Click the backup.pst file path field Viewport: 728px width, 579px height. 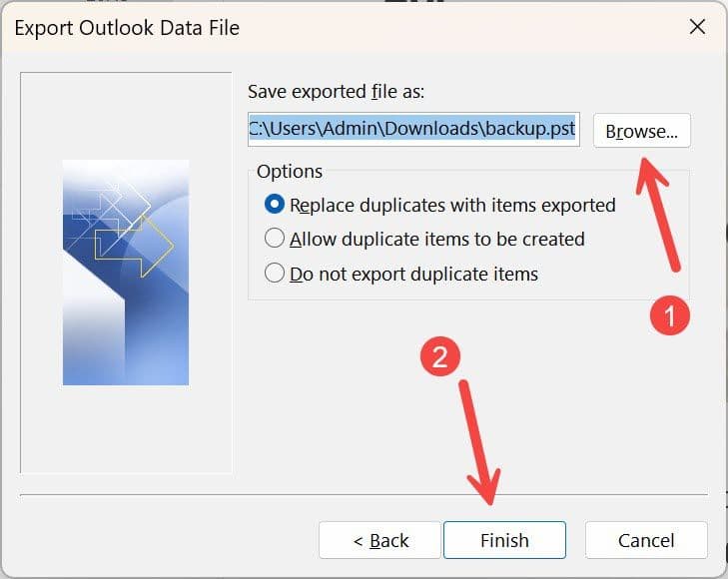(x=413, y=130)
